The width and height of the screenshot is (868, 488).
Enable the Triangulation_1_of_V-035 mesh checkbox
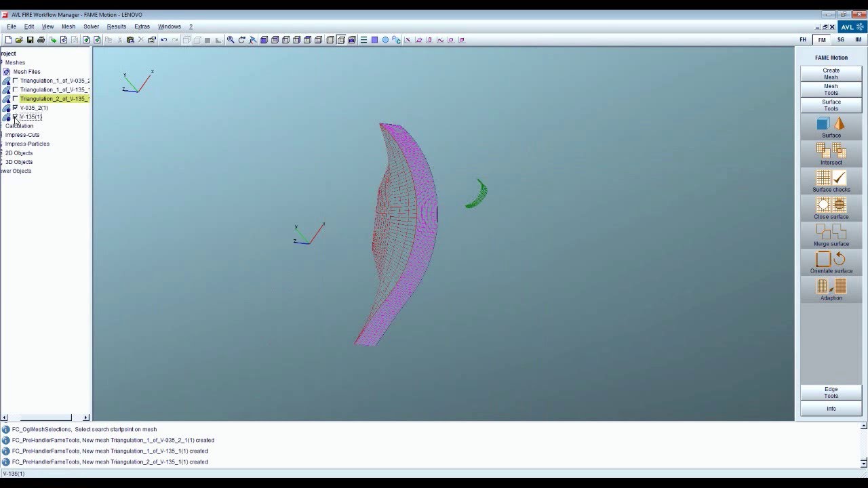click(x=16, y=81)
